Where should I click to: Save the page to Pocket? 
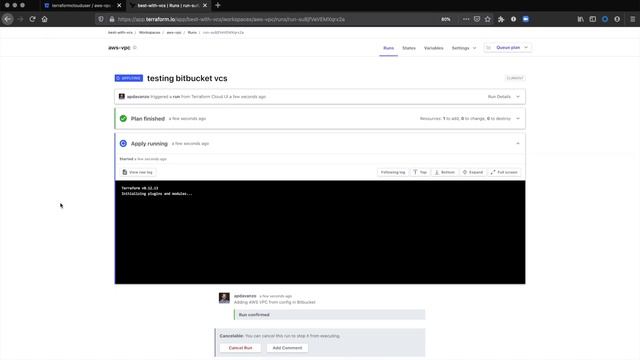coord(477,19)
